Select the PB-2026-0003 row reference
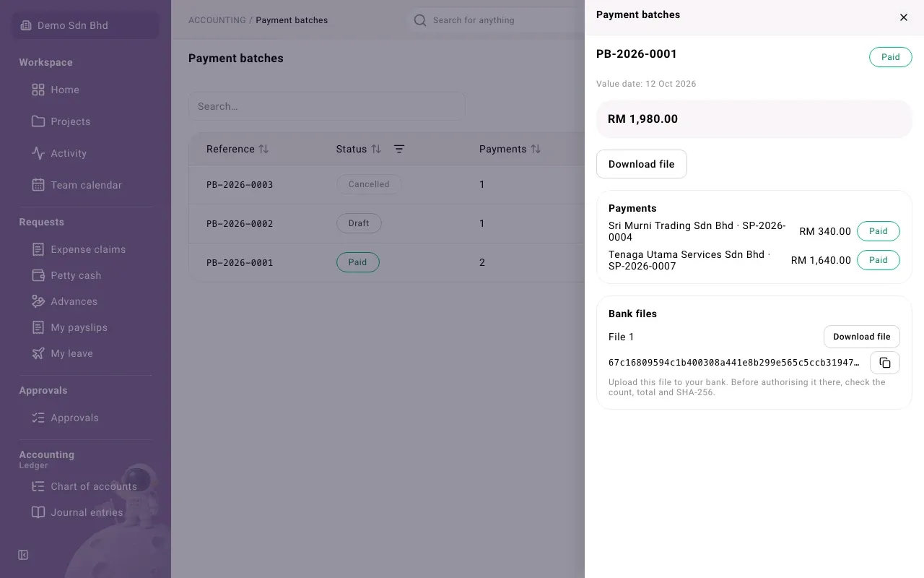924x578 pixels. click(240, 184)
